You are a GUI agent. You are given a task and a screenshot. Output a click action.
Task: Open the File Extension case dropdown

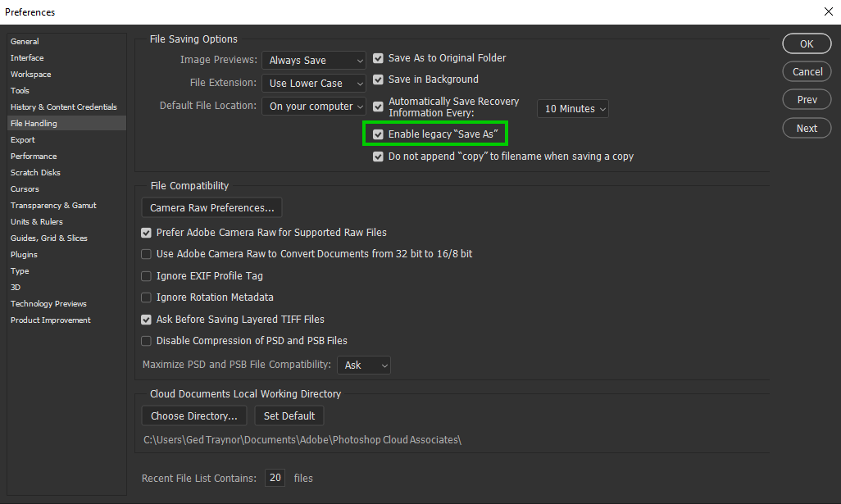[314, 83]
